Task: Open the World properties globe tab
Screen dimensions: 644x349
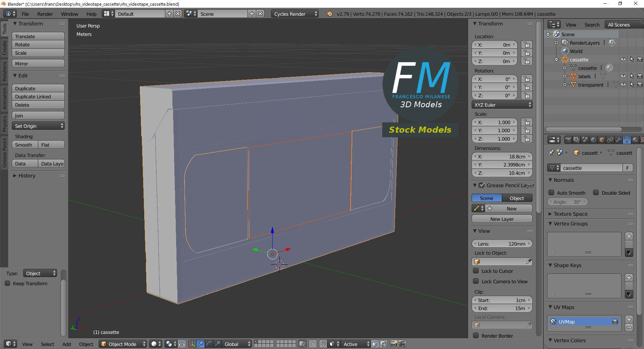Action: coord(593,140)
